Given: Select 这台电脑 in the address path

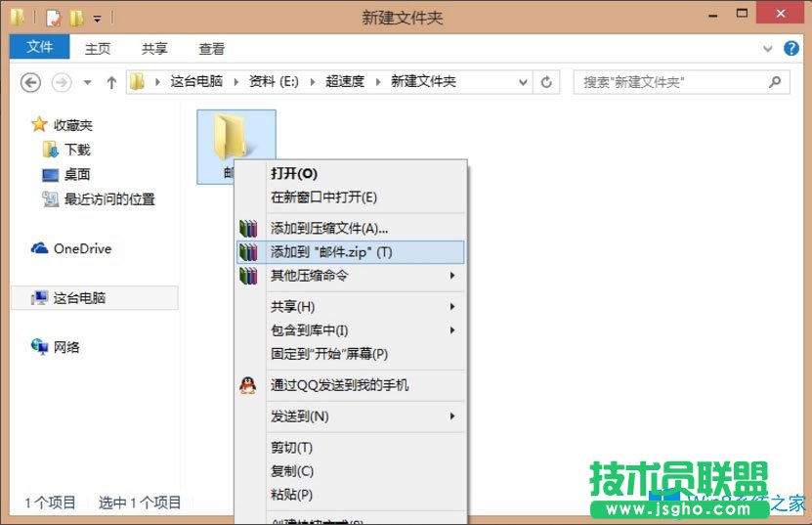Looking at the screenshot, I should pos(196,81).
